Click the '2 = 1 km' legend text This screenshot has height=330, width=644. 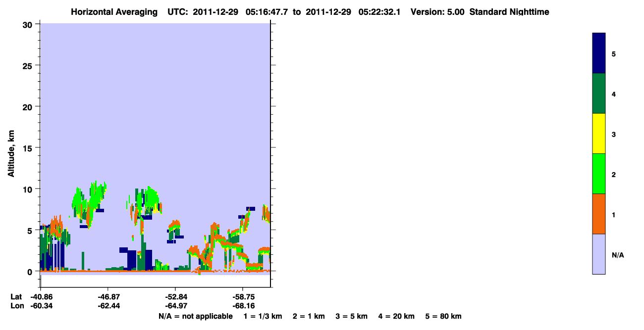(x=309, y=316)
